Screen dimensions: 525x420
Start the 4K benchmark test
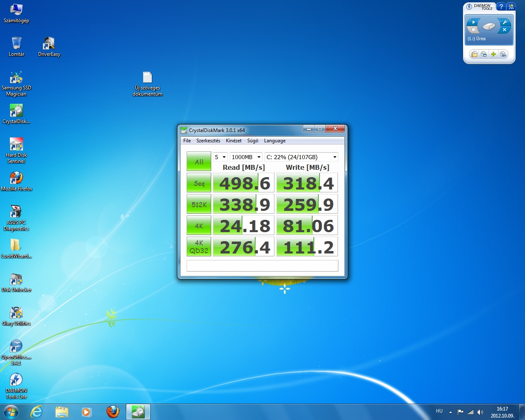click(199, 226)
